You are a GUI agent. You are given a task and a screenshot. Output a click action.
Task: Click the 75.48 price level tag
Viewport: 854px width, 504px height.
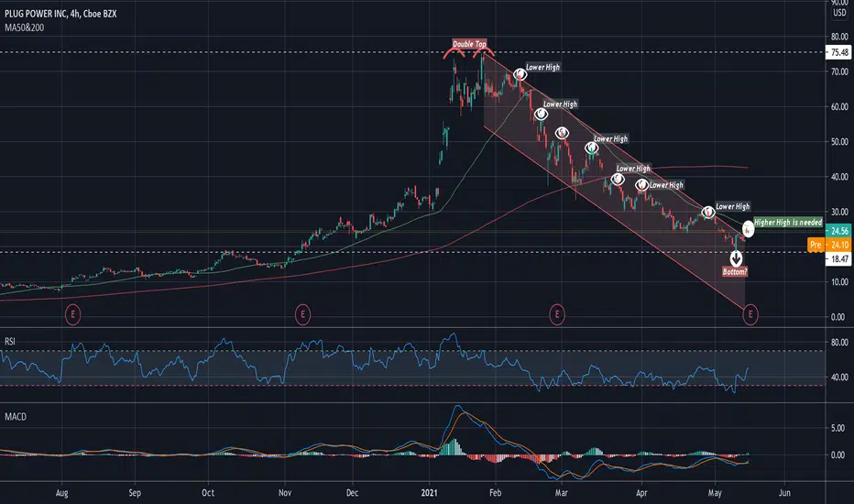pyautogui.click(x=838, y=52)
